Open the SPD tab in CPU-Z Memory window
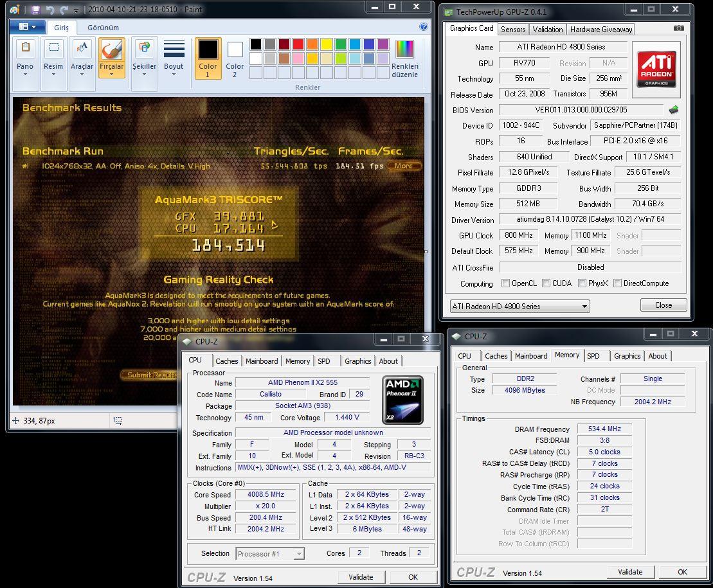 coord(593,356)
